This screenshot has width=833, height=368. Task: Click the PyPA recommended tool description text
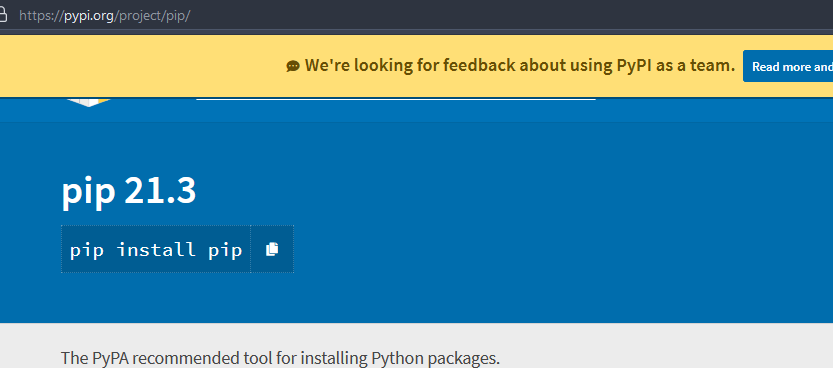point(280,358)
